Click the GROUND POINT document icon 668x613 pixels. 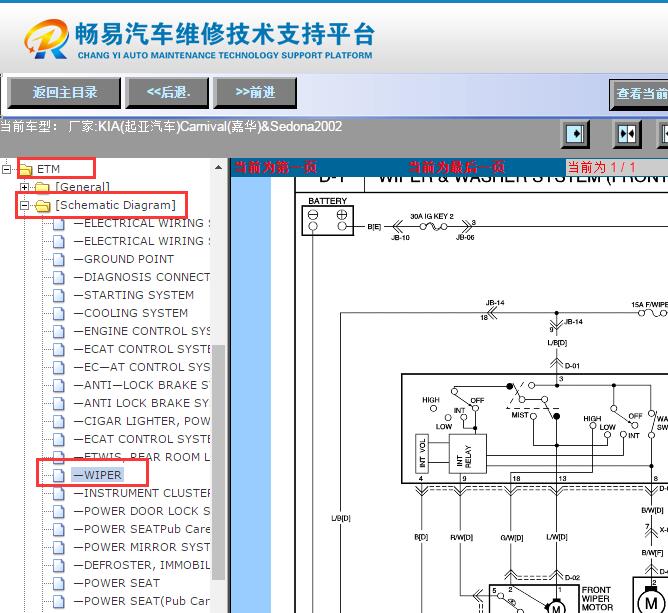(59, 259)
